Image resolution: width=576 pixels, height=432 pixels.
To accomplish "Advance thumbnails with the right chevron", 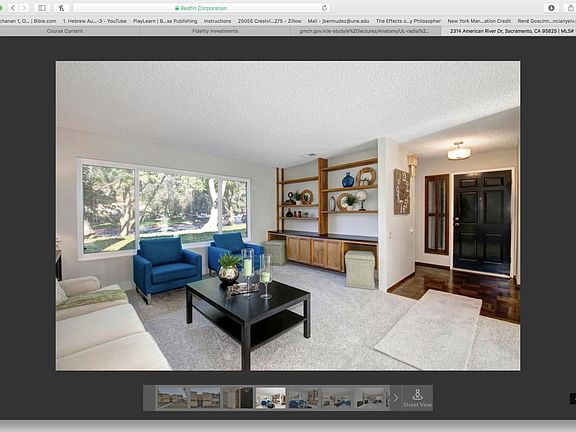I will click(x=396, y=398).
